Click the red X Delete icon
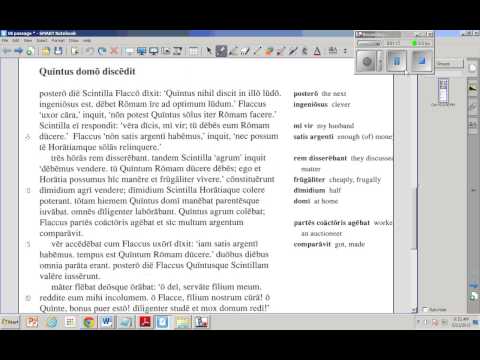Image resolution: width=480 pixels, height=360 pixels. (x=114, y=51)
